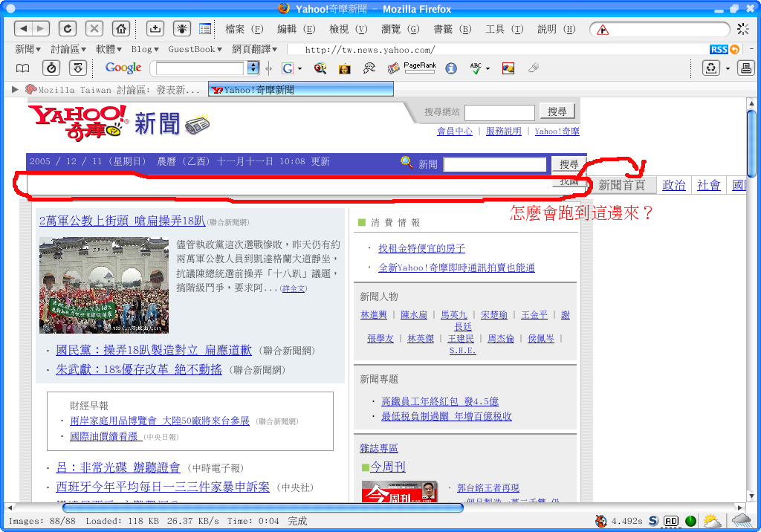The width and height of the screenshot is (761, 532).
Task: Click the Stop loading X button
Action: point(94,29)
